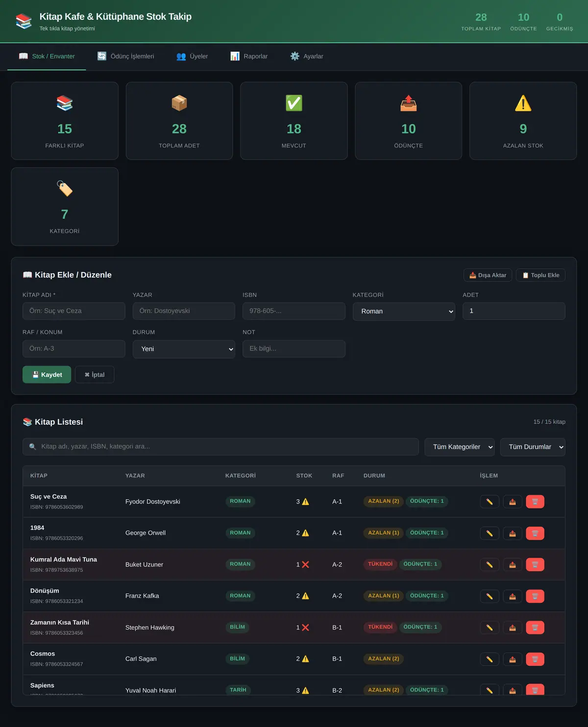
Task: Open the Ayarlar tab
Action: click(x=307, y=56)
